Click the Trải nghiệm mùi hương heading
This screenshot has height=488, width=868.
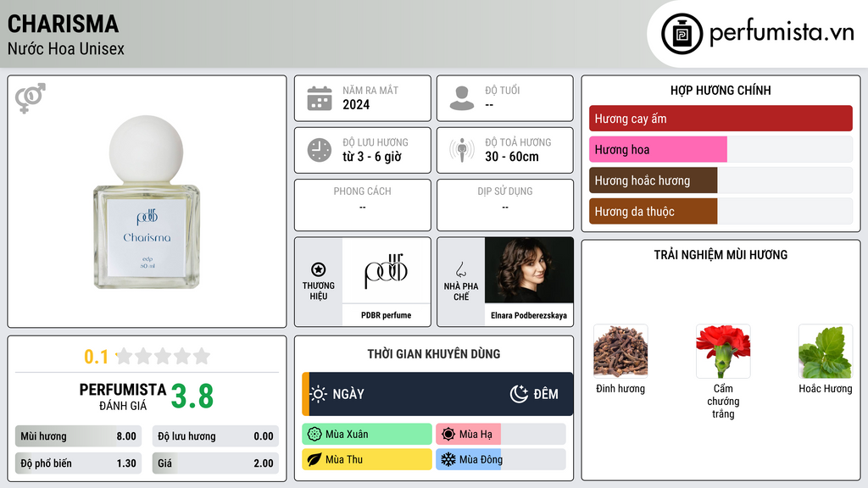coord(721,255)
